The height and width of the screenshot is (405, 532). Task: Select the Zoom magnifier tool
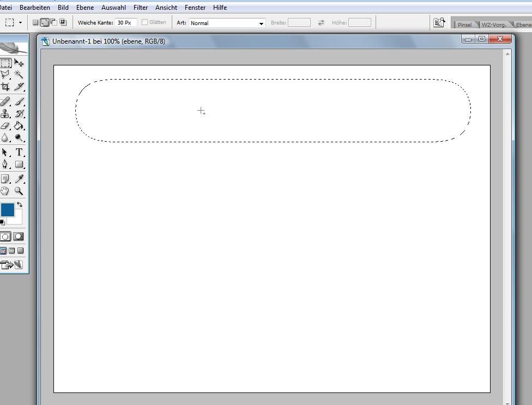point(19,191)
